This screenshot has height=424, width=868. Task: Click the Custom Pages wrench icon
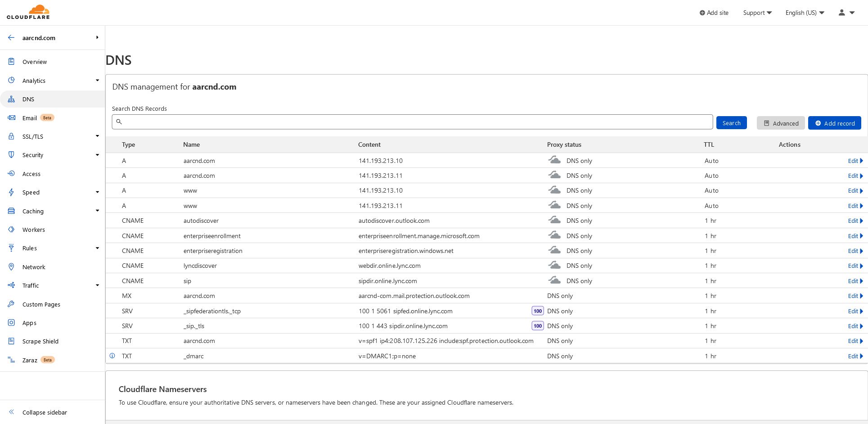pos(12,304)
